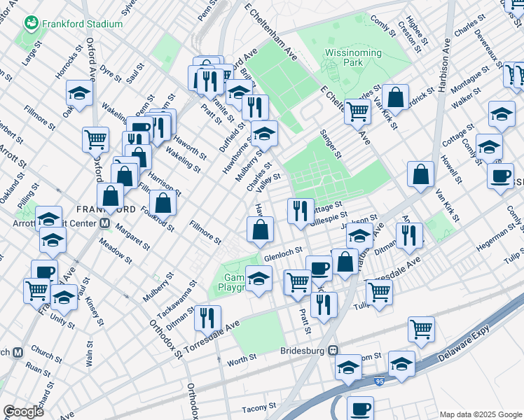Screen dimensions: 524x420
Task: Open cafe marker right of Glenloch St
Action: pos(319,269)
